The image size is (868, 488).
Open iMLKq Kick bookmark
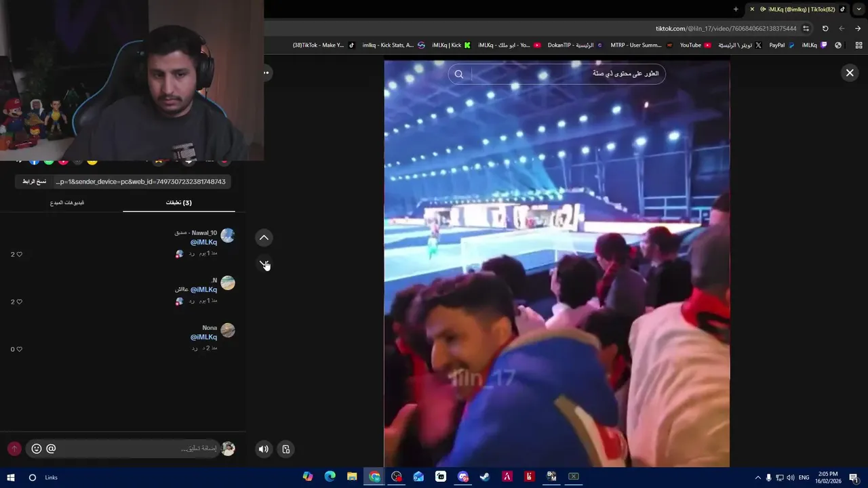point(450,45)
